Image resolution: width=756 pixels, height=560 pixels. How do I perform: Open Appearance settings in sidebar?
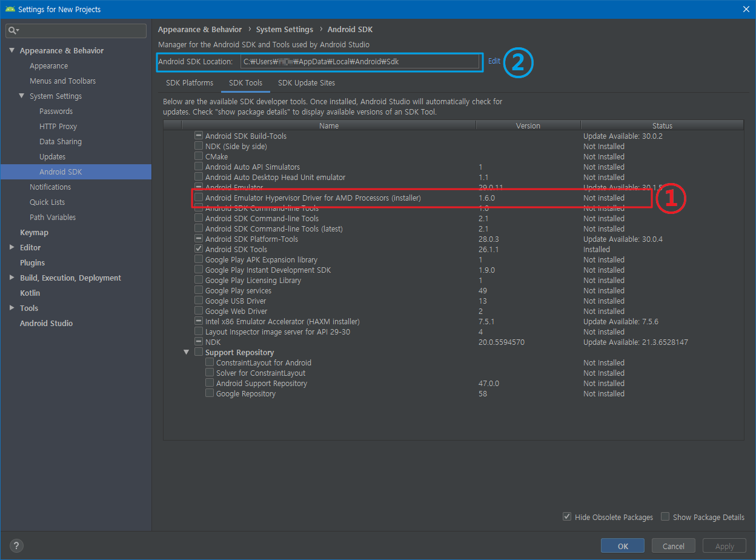coord(49,65)
